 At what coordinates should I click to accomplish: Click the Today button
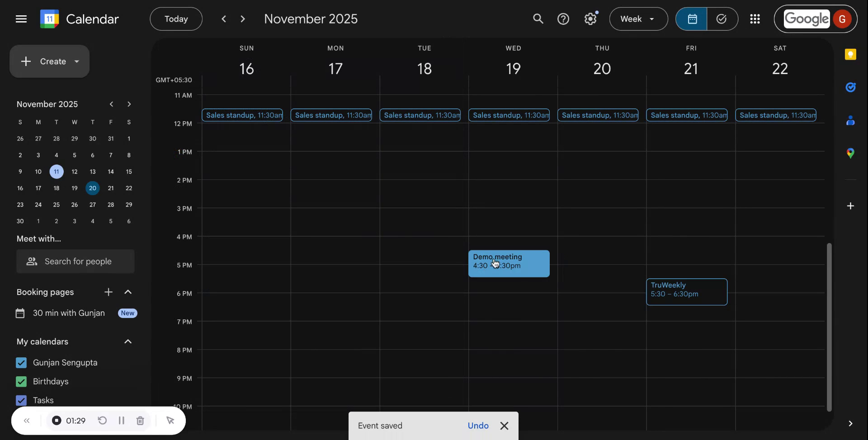tap(176, 19)
